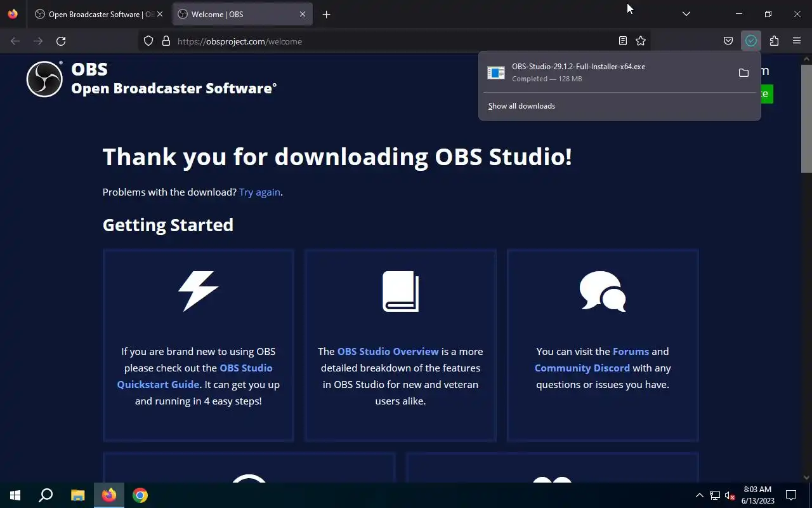Image resolution: width=812 pixels, height=508 pixels.
Task: Open File Explorer from the taskbar
Action: click(77, 495)
